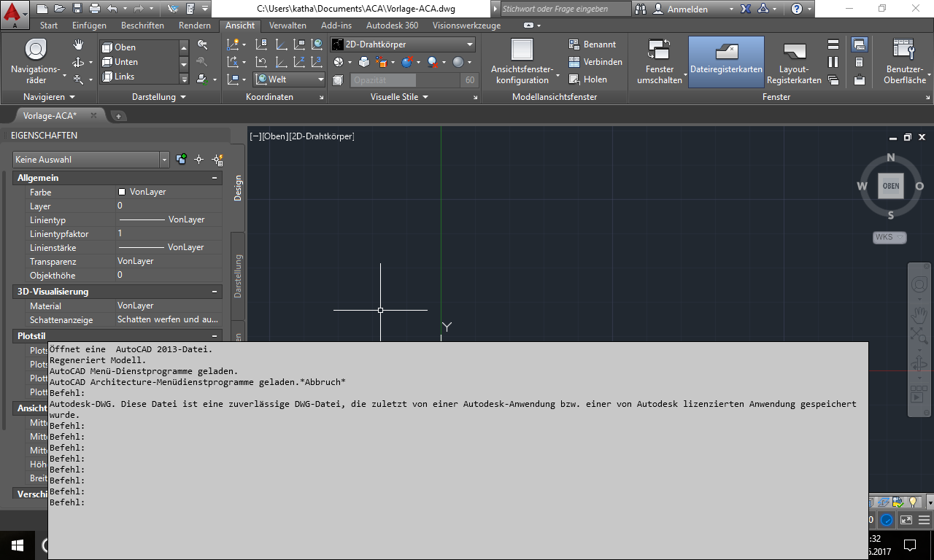
Task: Collapse the 3D-Visualisierung section
Action: coord(215,292)
